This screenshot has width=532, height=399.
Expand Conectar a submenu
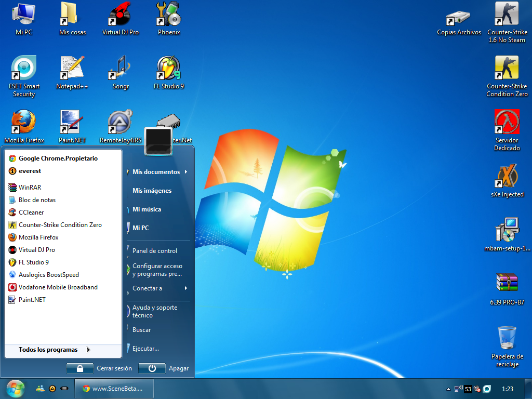(x=158, y=288)
